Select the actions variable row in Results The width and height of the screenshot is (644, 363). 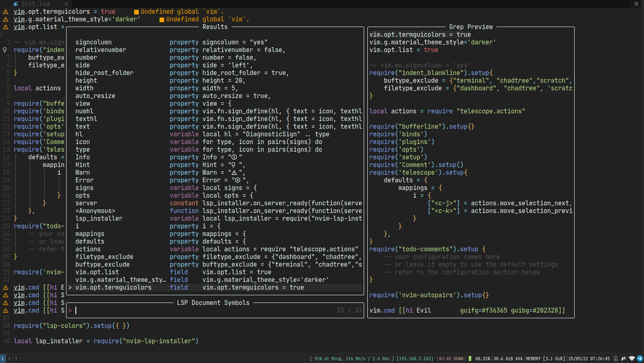point(216,249)
